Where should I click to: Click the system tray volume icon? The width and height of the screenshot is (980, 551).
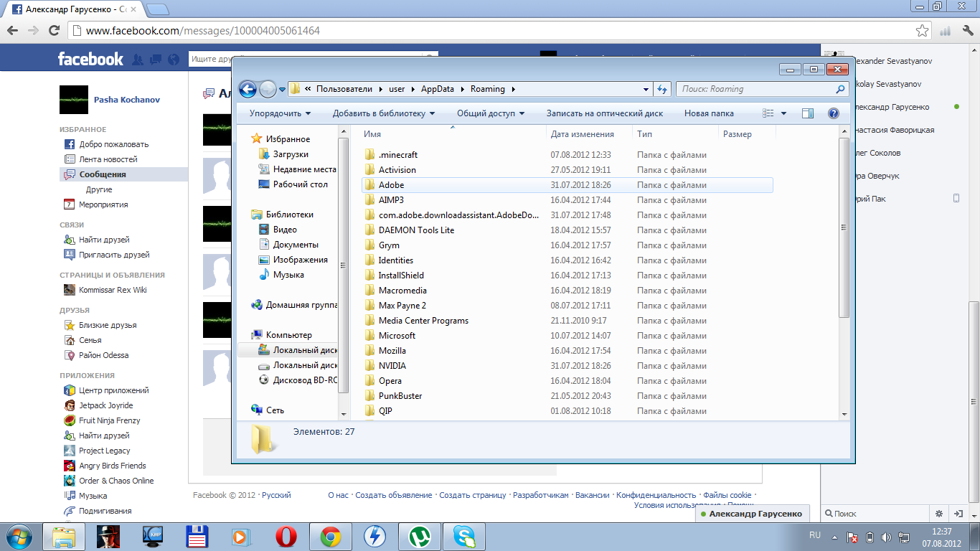pyautogui.click(x=887, y=537)
